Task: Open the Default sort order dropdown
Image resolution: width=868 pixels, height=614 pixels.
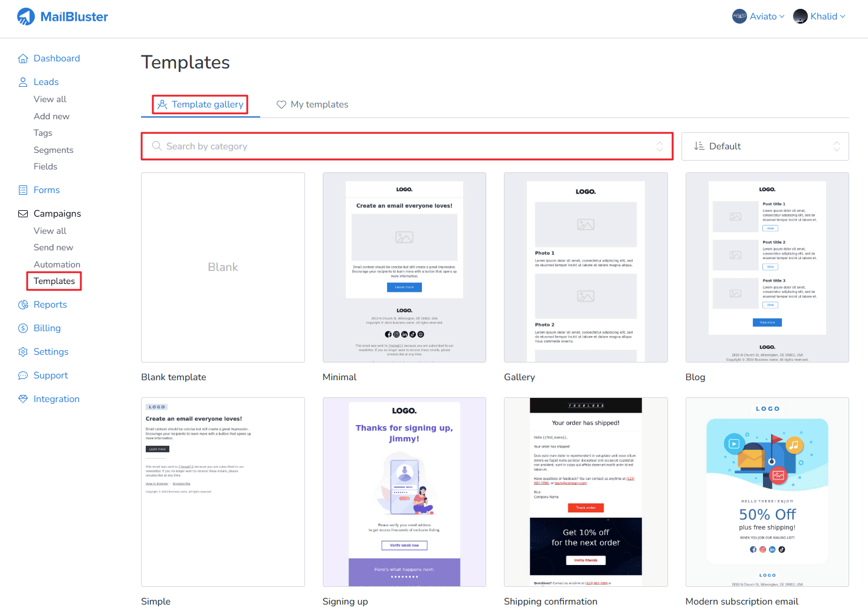Action: (x=765, y=146)
